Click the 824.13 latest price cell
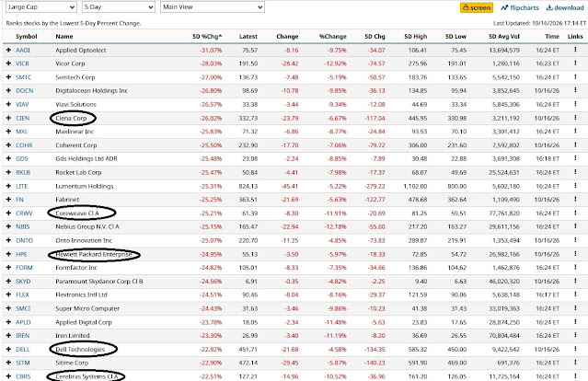Viewport: 588px width, 381px height. 248,186
